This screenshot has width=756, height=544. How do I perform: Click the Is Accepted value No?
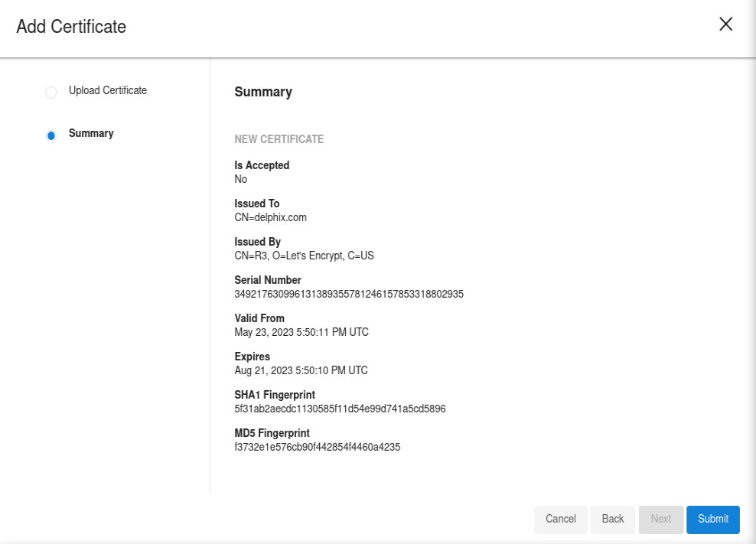241,179
